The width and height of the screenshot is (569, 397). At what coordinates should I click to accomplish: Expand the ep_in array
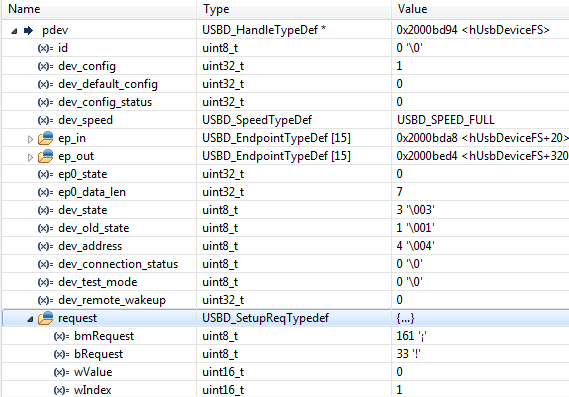pyautogui.click(x=30, y=139)
